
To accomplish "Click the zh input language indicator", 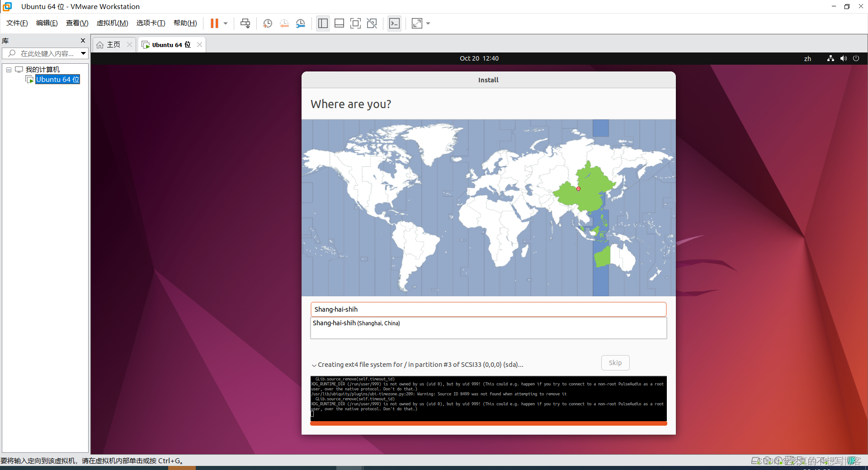I will (x=807, y=59).
